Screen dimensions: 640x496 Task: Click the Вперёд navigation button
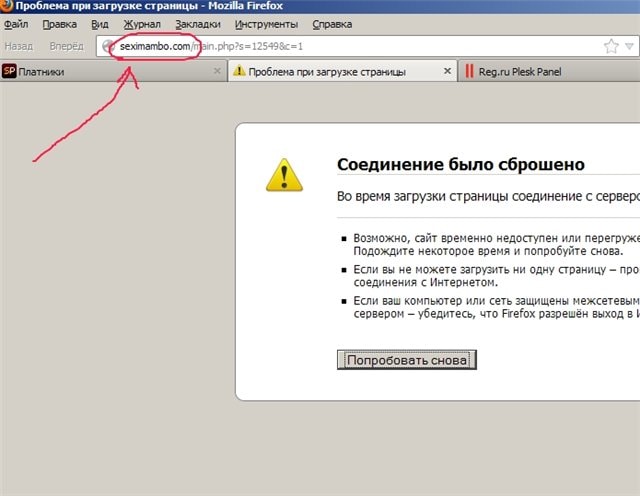(67, 46)
